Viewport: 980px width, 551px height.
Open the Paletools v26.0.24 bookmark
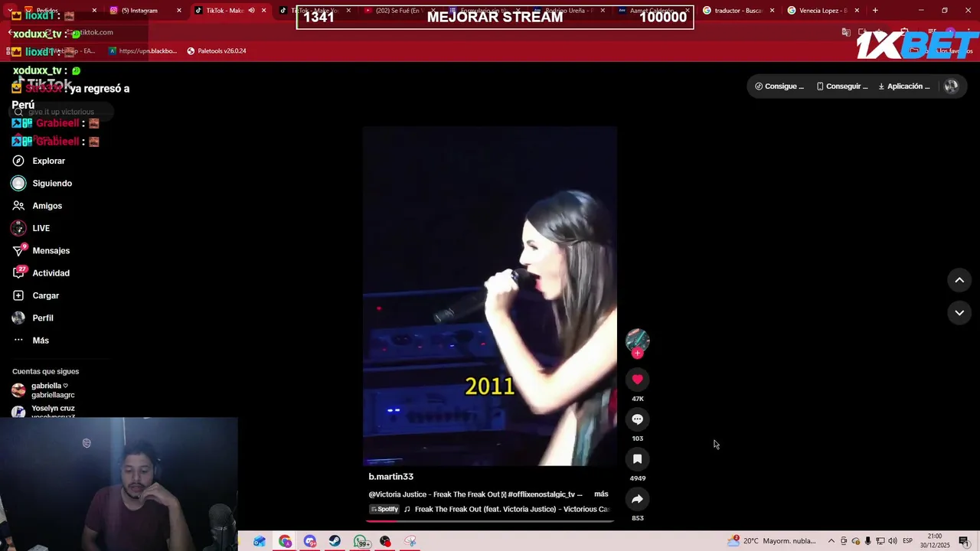[217, 51]
